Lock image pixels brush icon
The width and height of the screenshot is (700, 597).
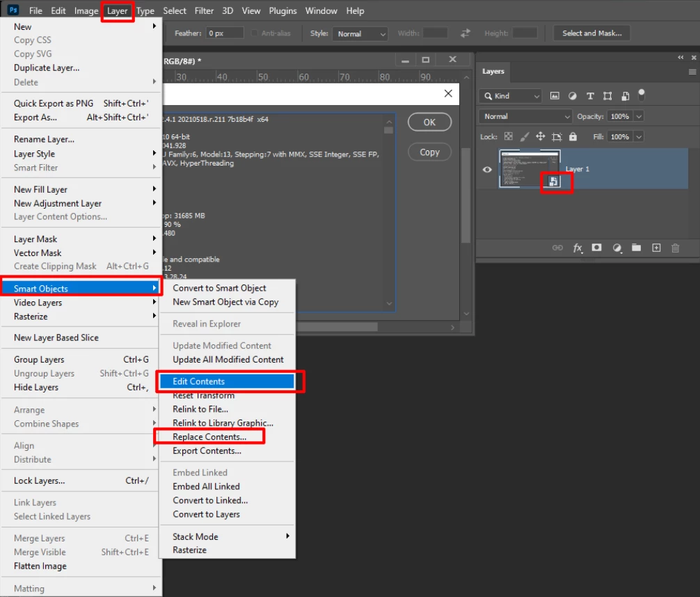click(x=525, y=136)
